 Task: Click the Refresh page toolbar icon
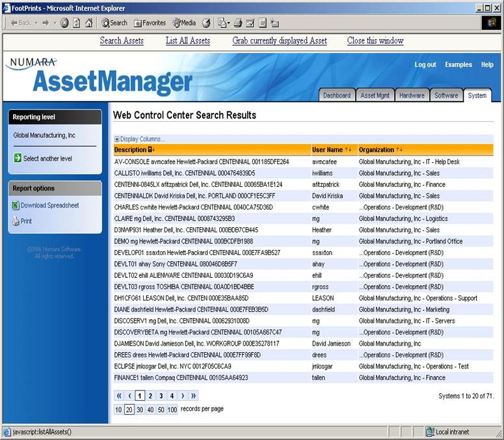click(77, 23)
